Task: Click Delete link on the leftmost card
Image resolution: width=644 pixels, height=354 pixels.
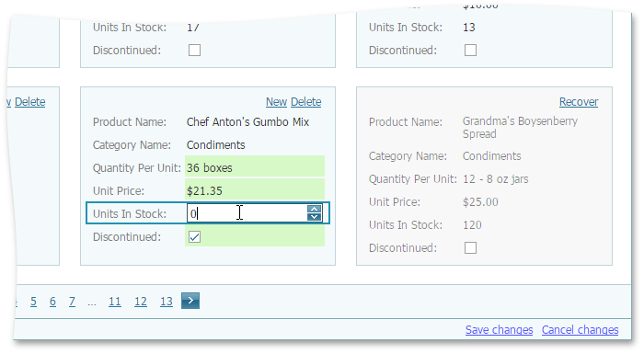Action: [x=30, y=102]
